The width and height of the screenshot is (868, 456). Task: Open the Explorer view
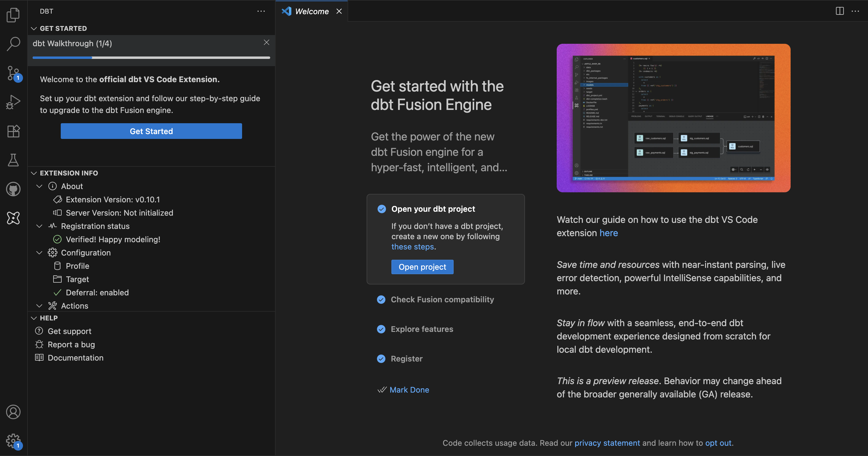13,15
